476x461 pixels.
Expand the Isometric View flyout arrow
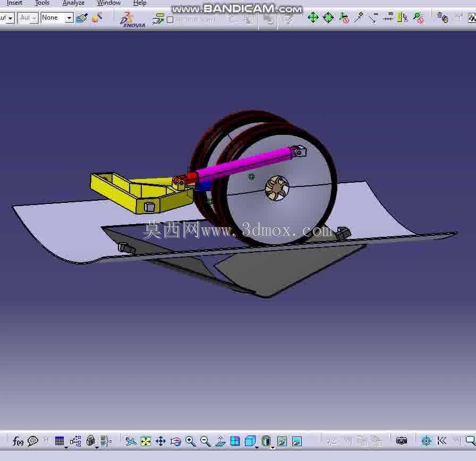(x=257, y=448)
